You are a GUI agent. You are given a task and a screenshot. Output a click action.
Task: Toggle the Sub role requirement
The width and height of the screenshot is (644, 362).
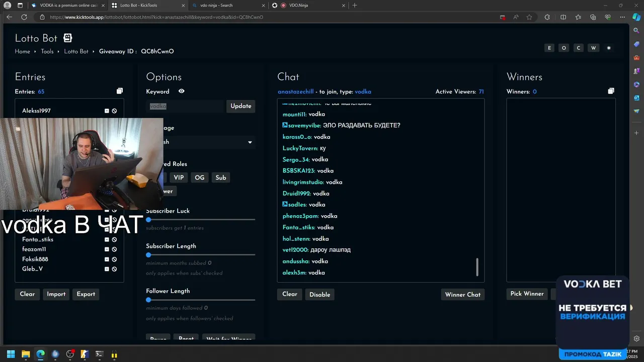tap(221, 177)
